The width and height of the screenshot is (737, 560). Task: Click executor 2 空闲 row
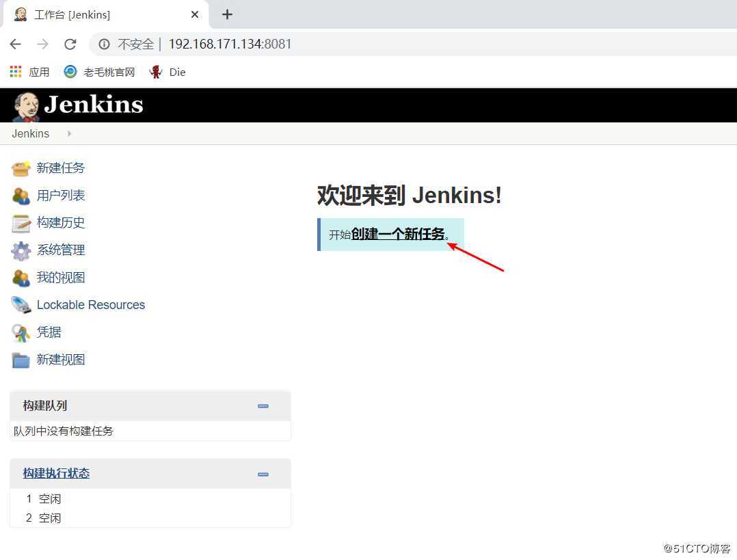(x=150, y=518)
